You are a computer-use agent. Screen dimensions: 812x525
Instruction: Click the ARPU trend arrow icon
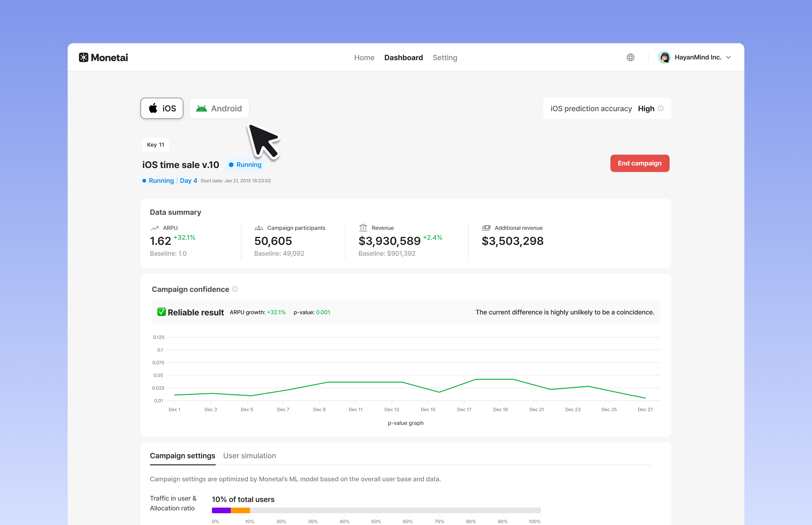(x=155, y=227)
